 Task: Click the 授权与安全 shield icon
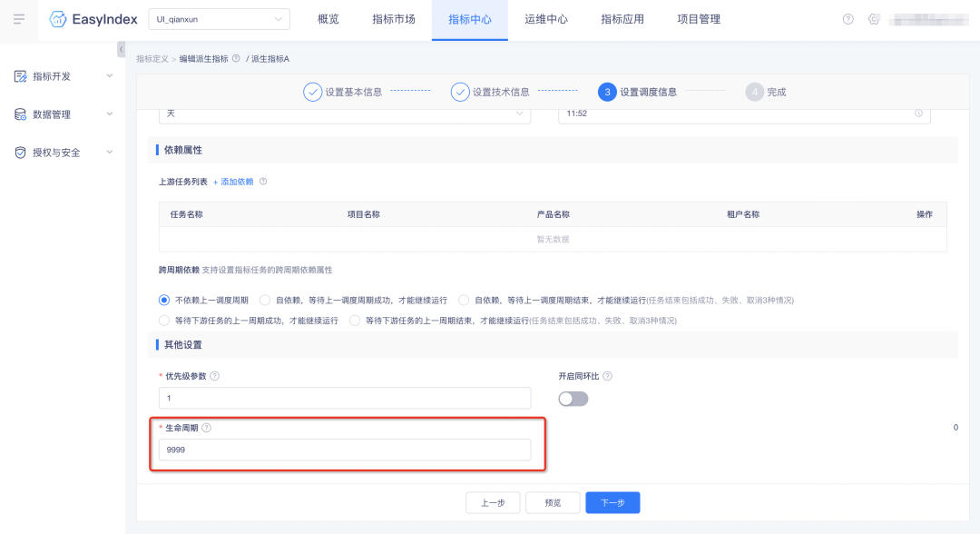(x=21, y=153)
